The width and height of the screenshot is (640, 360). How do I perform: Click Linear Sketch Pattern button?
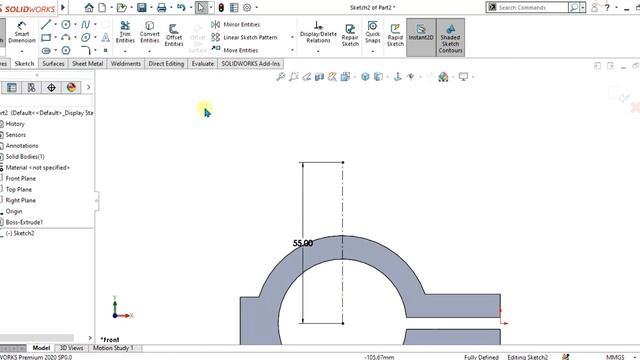coord(244,37)
